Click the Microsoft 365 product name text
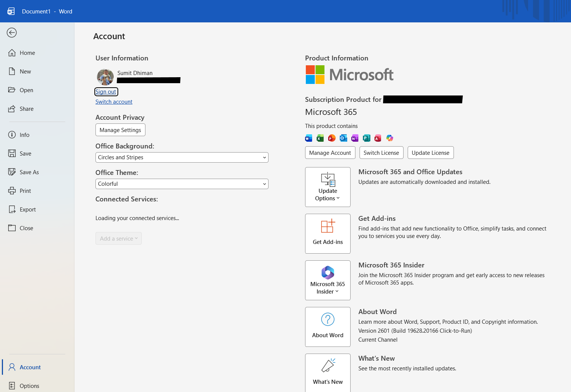The image size is (571, 392). [331, 112]
